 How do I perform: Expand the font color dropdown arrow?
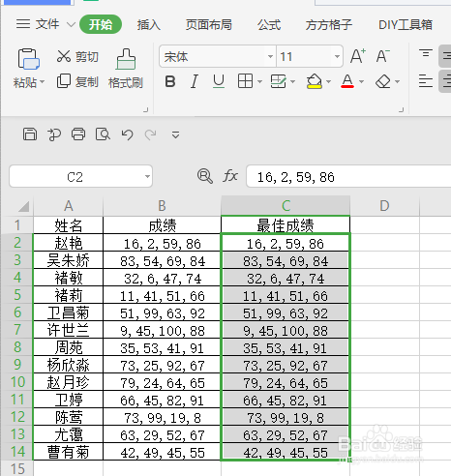362,82
